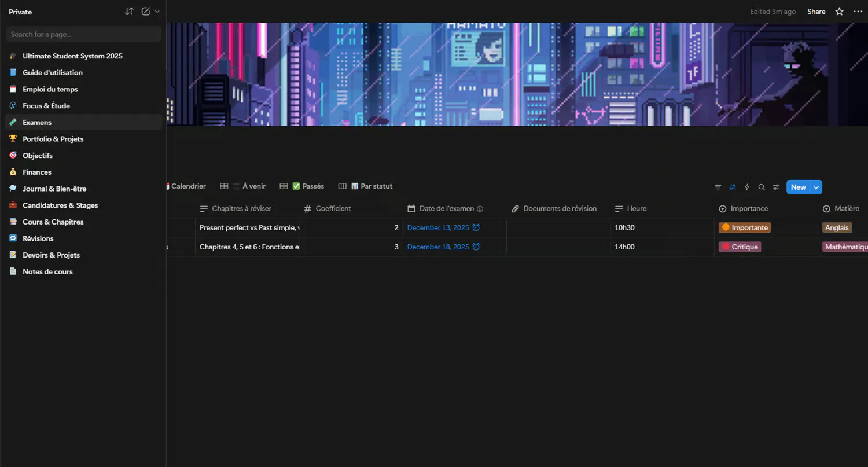Image resolution: width=868 pixels, height=467 pixels.
Task: Click the 'Chapitres 4, 5 et 6' cell
Action: point(247,247)
